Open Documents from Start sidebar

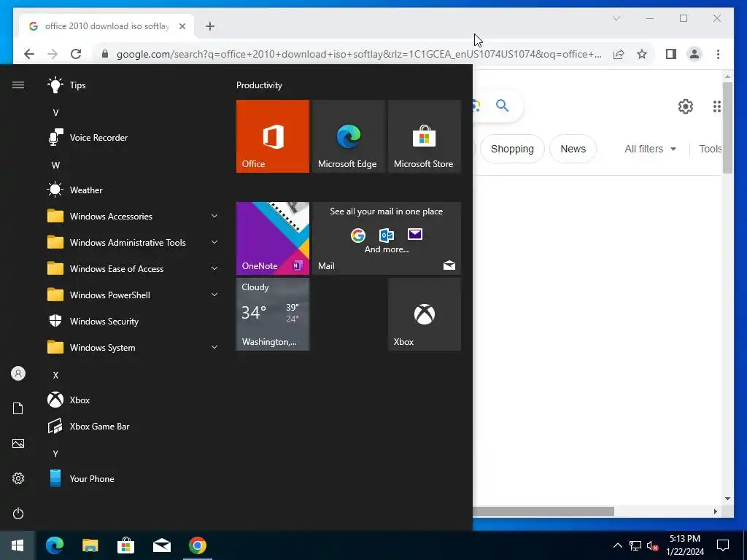pyautogui.click(x=18, y=408)
